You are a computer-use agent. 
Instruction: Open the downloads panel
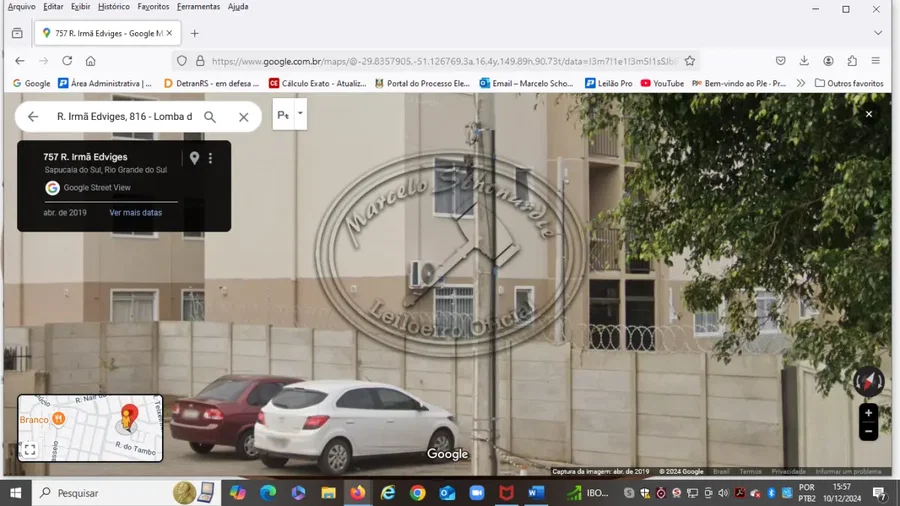[804, 61]
